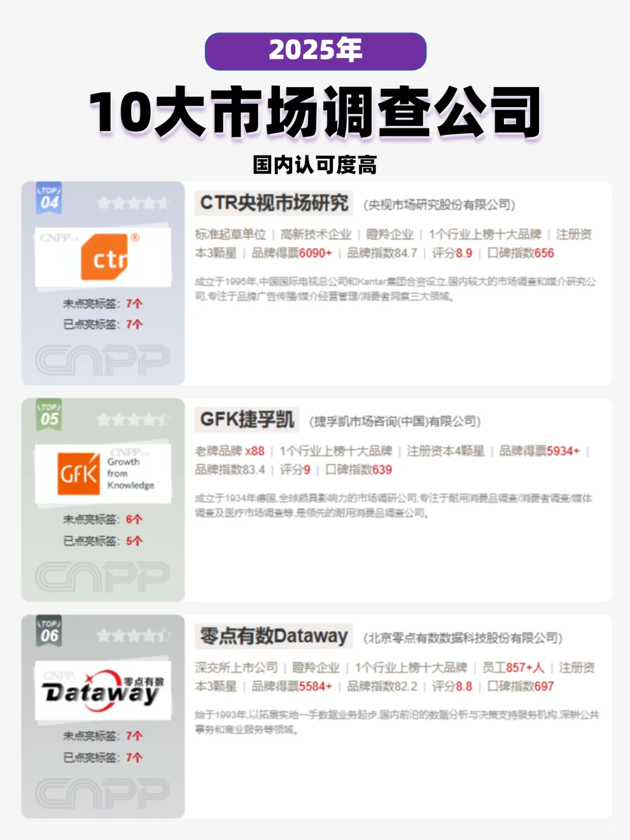Open 零点有数Dataway company title

click(x=274, y=636)
